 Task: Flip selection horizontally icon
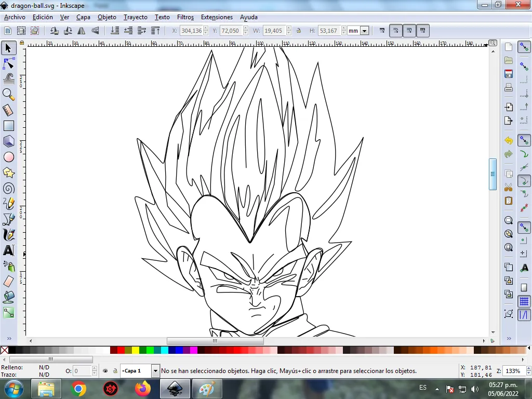pos(82,31)
